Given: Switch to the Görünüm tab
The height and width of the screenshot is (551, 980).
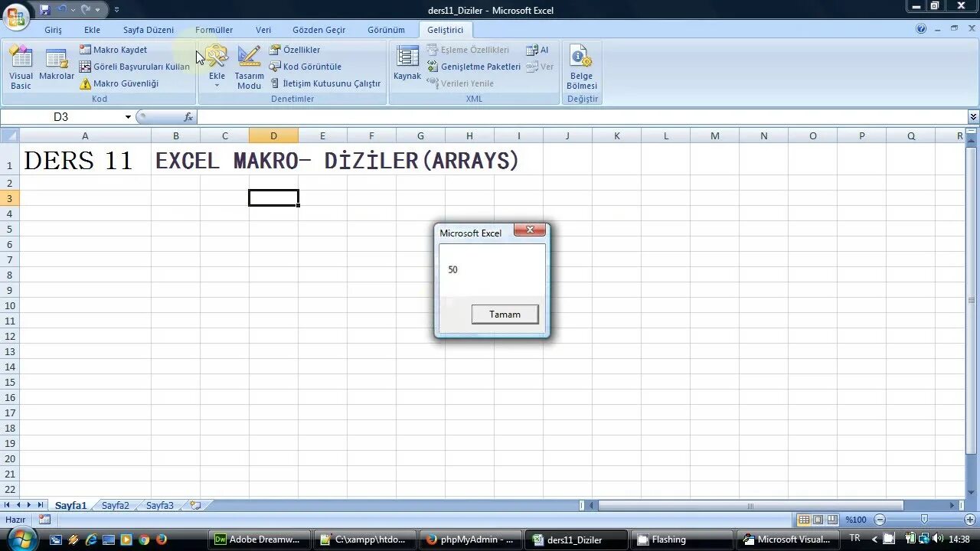Looking at the screenshot, I should point(386,30).
